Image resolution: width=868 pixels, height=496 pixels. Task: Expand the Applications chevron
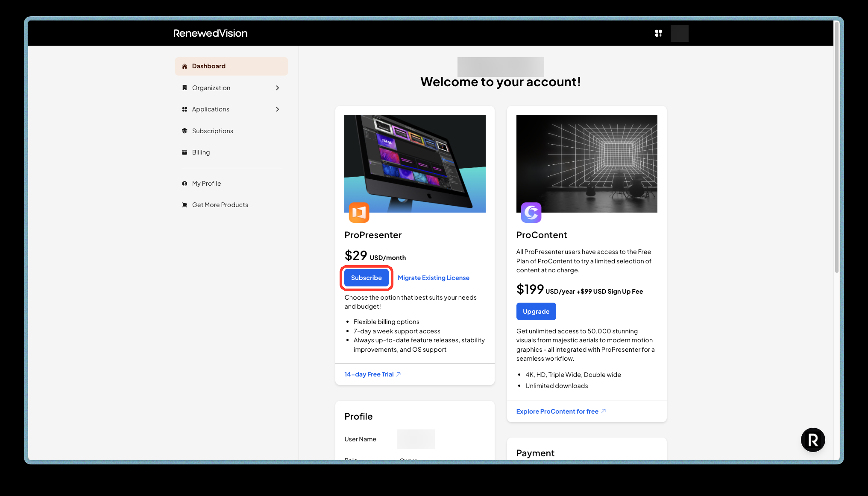pyautogui.click(x=277, y=109)
